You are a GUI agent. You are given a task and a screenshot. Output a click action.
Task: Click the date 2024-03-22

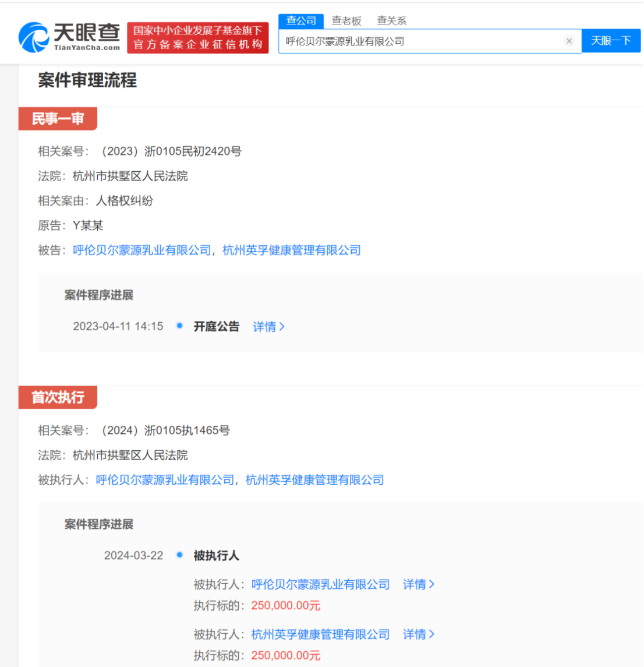click(133, 556)
